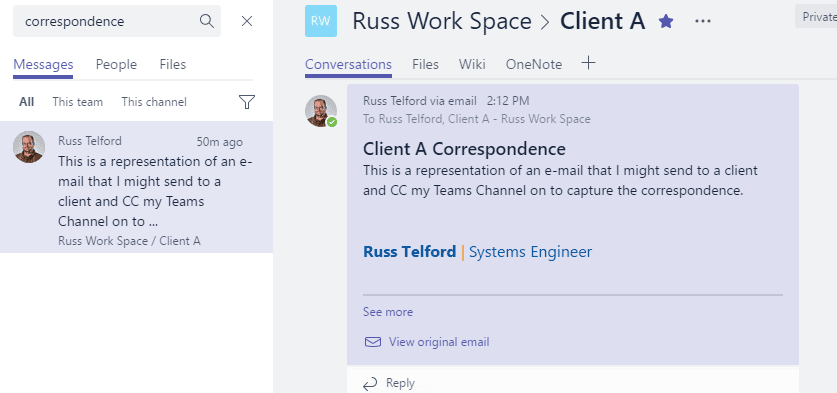The image size is (837, 393).
Task: Click the 2:12 PM message timestamp
Action: click(508, 101)
